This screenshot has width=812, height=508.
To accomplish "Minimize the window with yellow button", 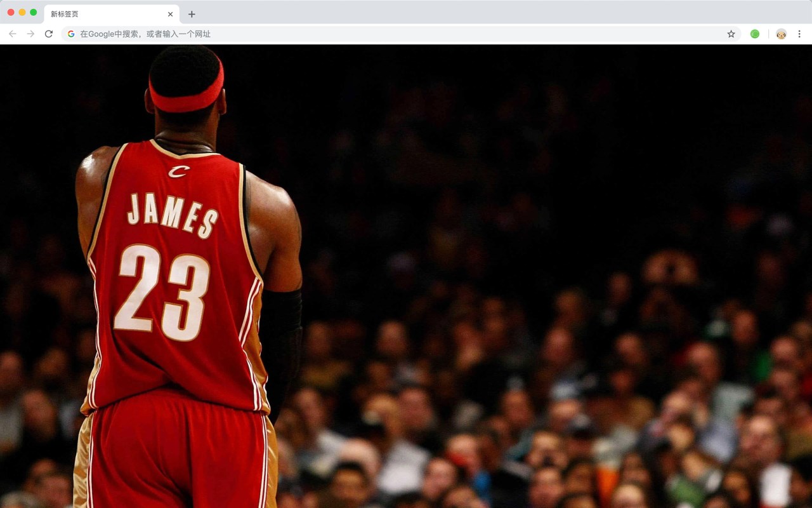I will point(22,12).
